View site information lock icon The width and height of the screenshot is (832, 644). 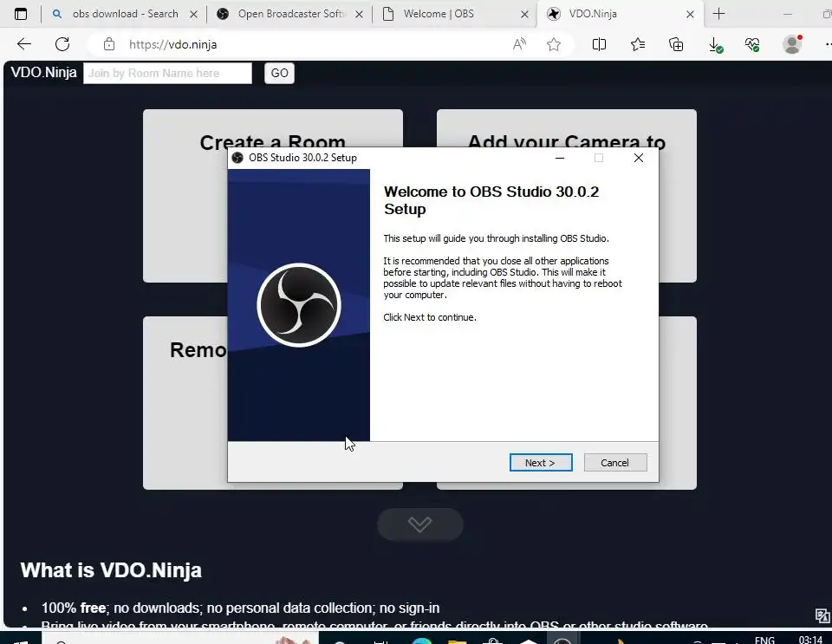tap(109, 44)
